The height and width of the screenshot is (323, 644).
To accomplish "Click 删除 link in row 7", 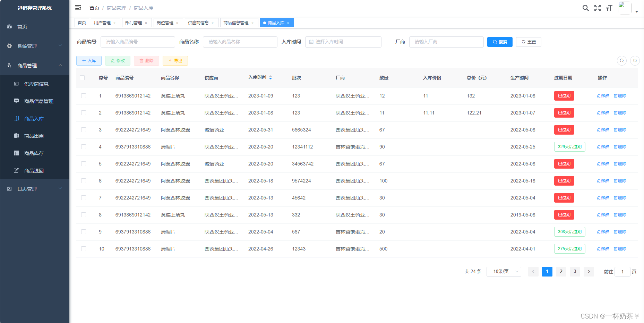I will click(620, 198).
